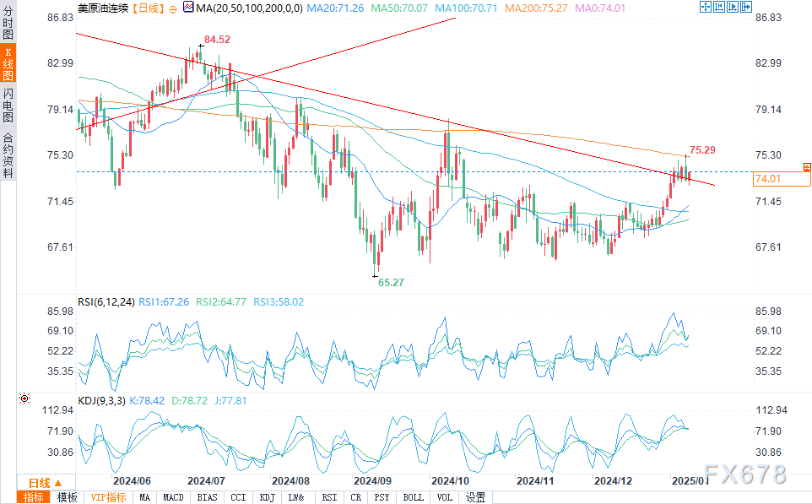Apply the PSY indicator

coord(382,497)
